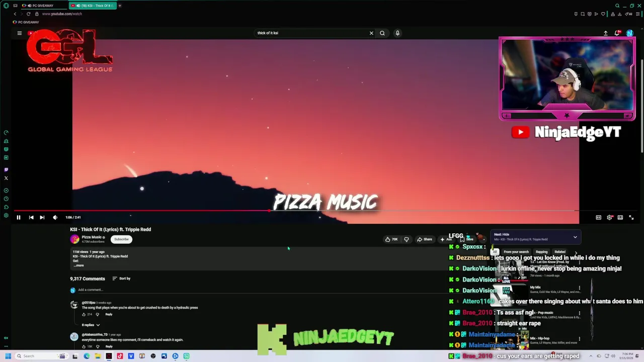The image size is (644, 362).
Task: Share the video
Action: click(425, 239)
